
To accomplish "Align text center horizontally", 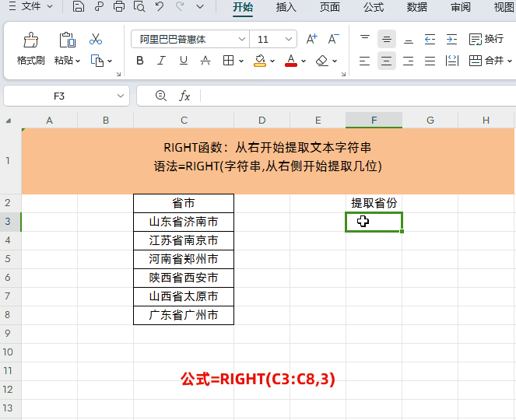I will point(387,61).
